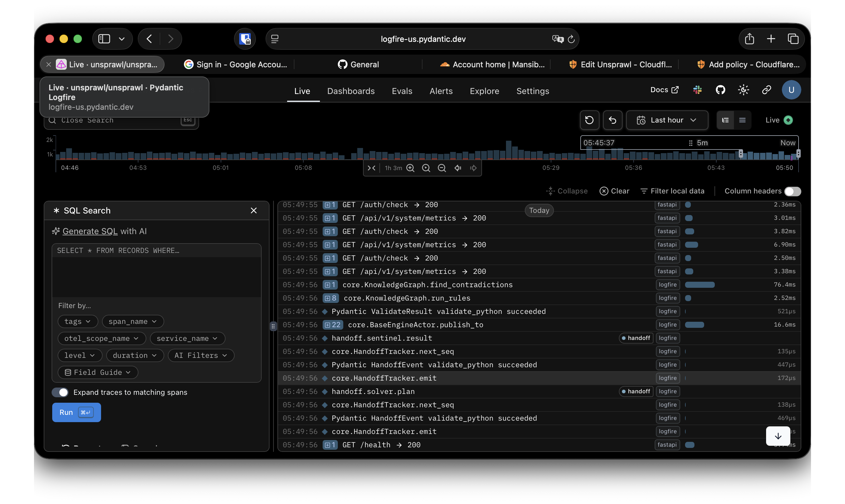Image resolution: width=845 pixels, height=504 pixels.
Task: Copy link via the chain icon
Action: coord(766,90)
